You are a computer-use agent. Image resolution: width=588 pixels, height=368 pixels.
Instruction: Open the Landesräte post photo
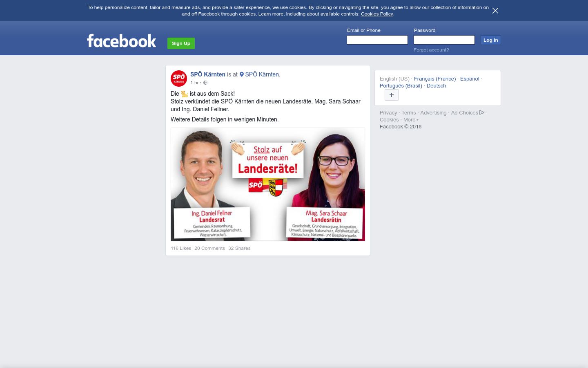point(268,184)
